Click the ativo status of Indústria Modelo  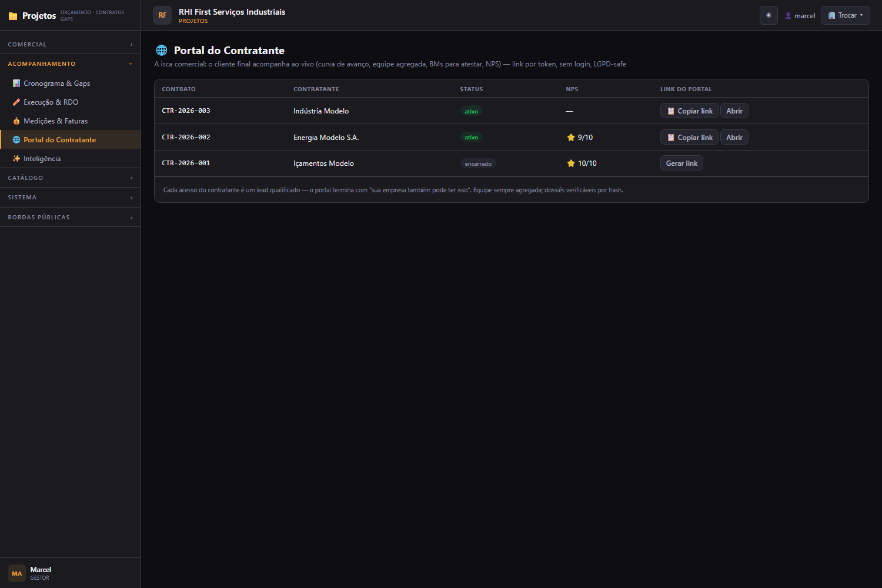coord(472,111)
